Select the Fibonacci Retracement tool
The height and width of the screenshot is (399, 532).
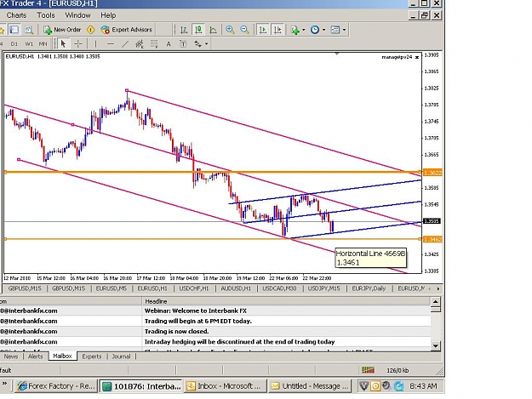154,43
